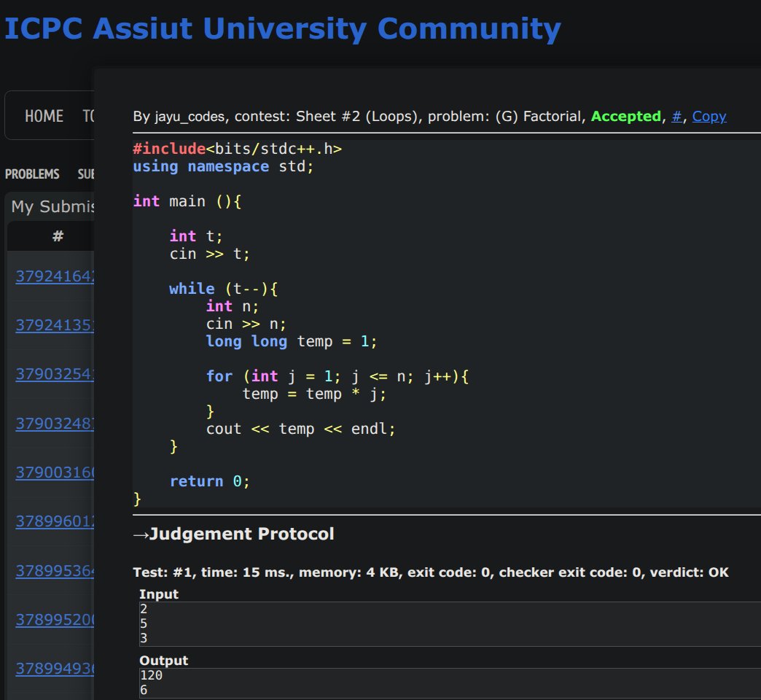Copy the submission code via Copy link
The height and width of the screenshot is (700, 761).
click(709, 117)
